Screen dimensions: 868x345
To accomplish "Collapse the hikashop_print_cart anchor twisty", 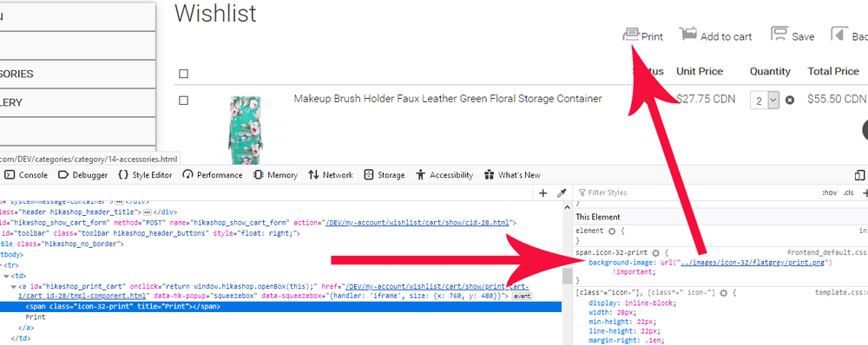I will coord(14,286).
